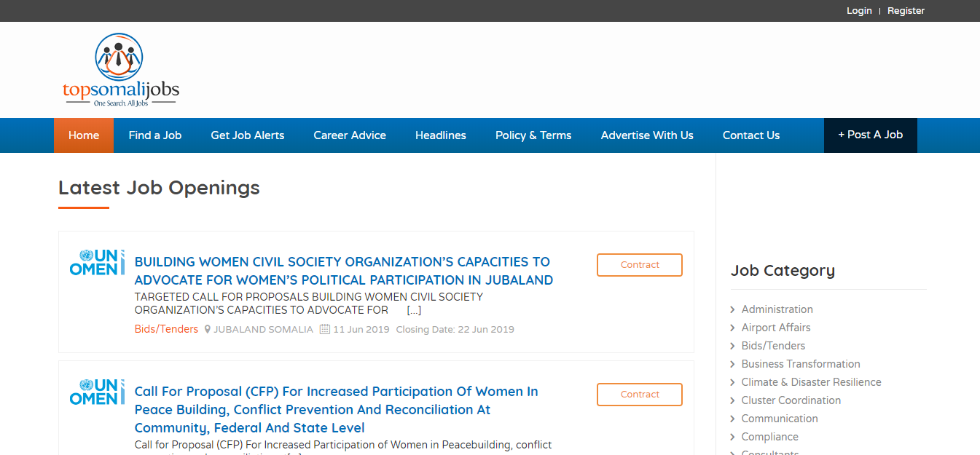980x455 pixels.
Task: Expand the truncated description via [...] link
Action: [414, 310]
